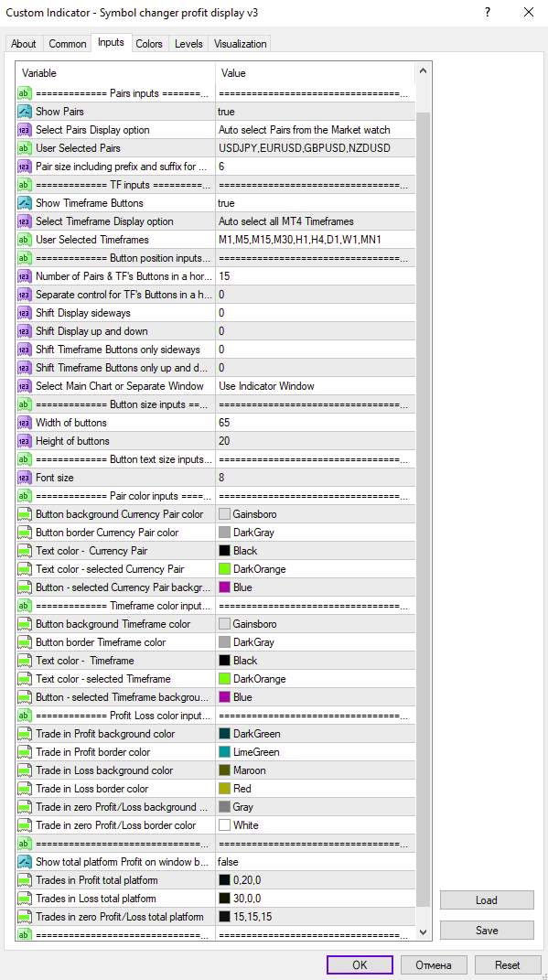Image resolution: width=548 pixels, height=980 pixels.
Task: Click the bool icon beside Show Pairs
Action: [x=25, y=112]
